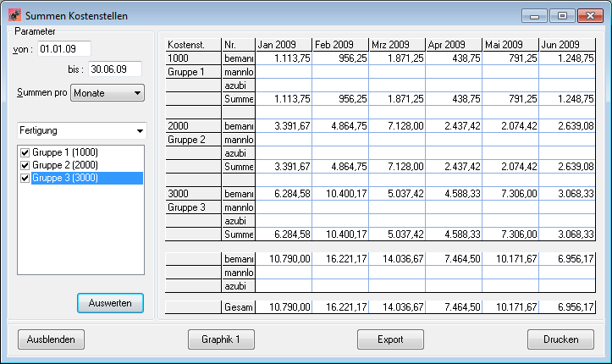The width and height of the screenshot is (612, 364).
Task: Uncheck the Gruppe 2 (2000) checkbox
Action: (25, 165)
